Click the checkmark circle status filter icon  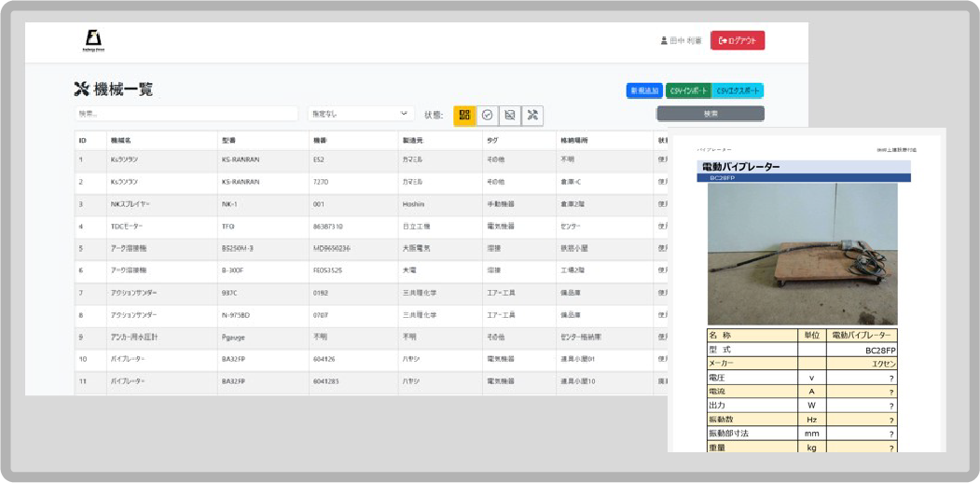[487, 115]
